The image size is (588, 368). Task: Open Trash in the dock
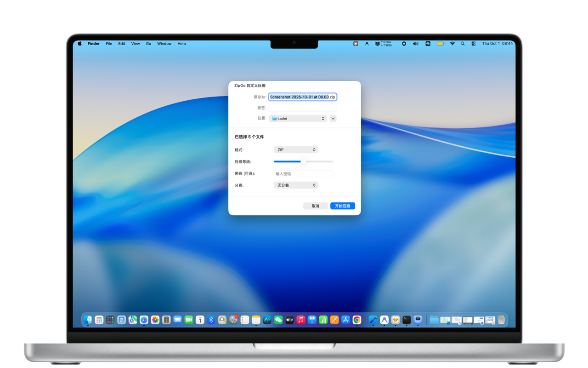click(501, 320)
